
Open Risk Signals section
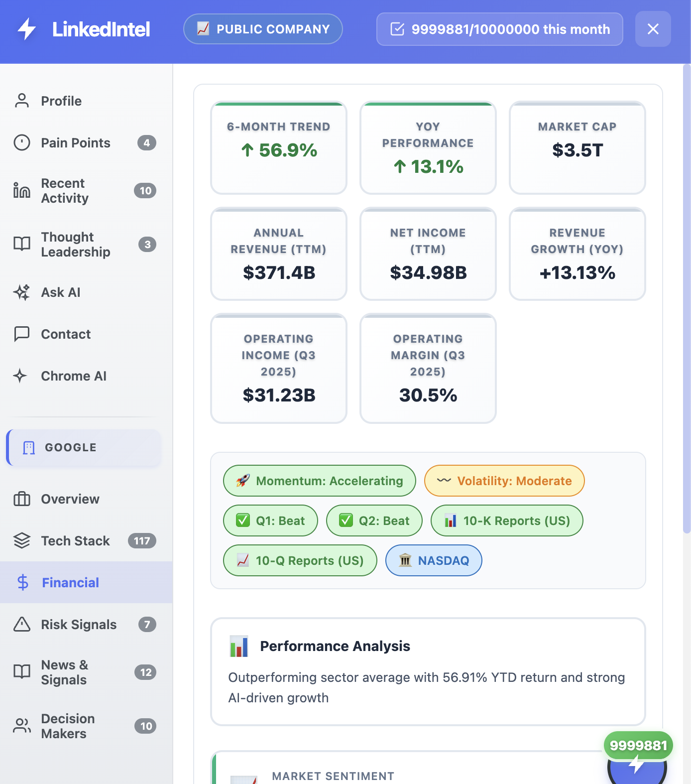[x=86, y=624]
